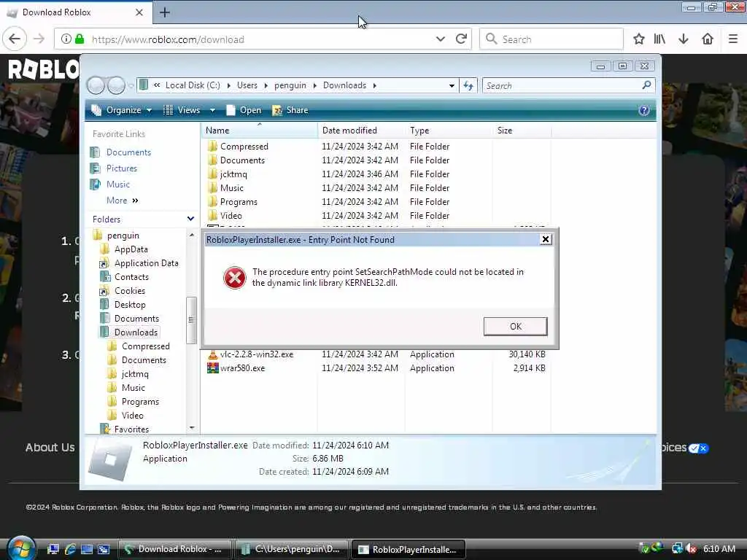Screen dimensions: 747x560
Task: Sort by the Size column header
Action: coord(522,130)
